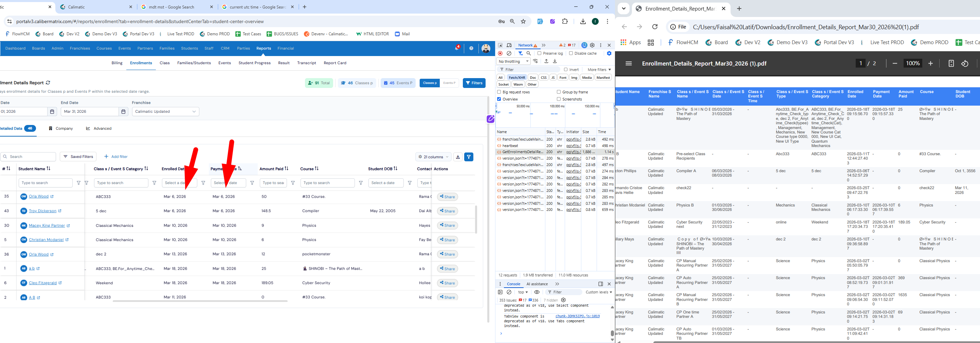Open the Financial menu in top navigation
The image size is (980, 343).
tap(286, 48)
